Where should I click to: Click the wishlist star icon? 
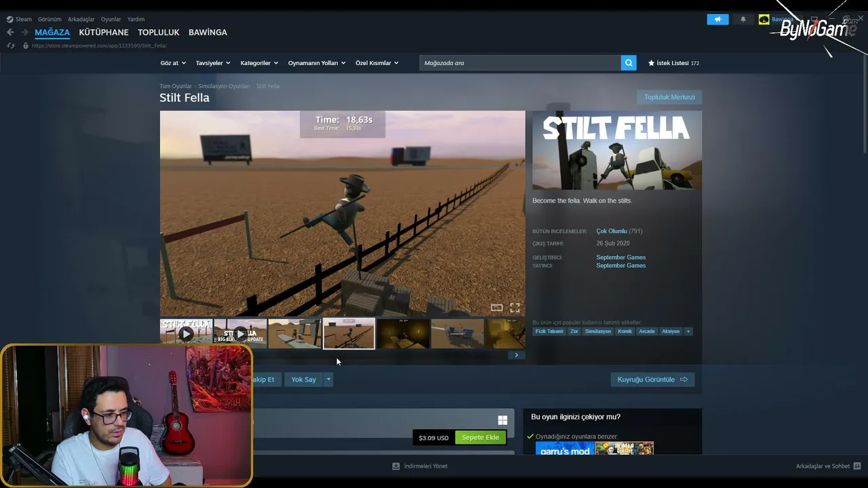pos(652,63)
